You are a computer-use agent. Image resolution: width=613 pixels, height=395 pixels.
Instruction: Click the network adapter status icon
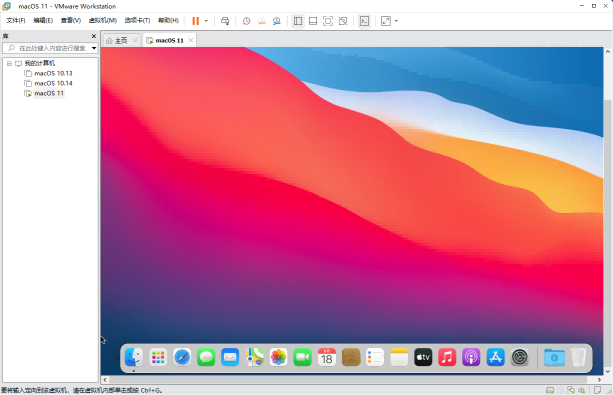coord(571,390)
